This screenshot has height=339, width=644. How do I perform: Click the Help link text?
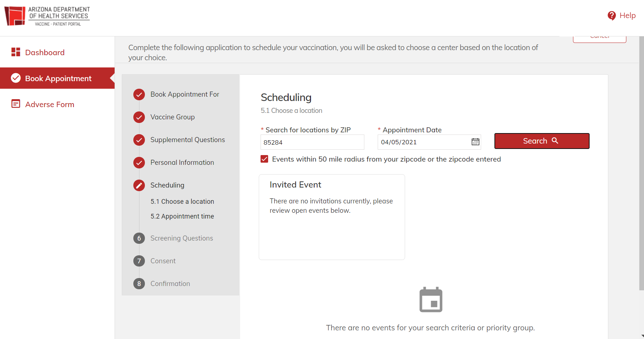627,16
